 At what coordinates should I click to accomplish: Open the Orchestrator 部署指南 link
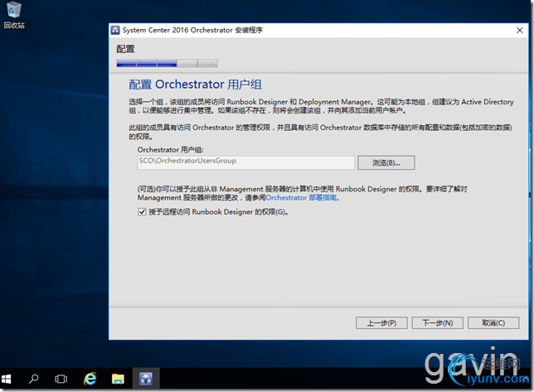301,198
